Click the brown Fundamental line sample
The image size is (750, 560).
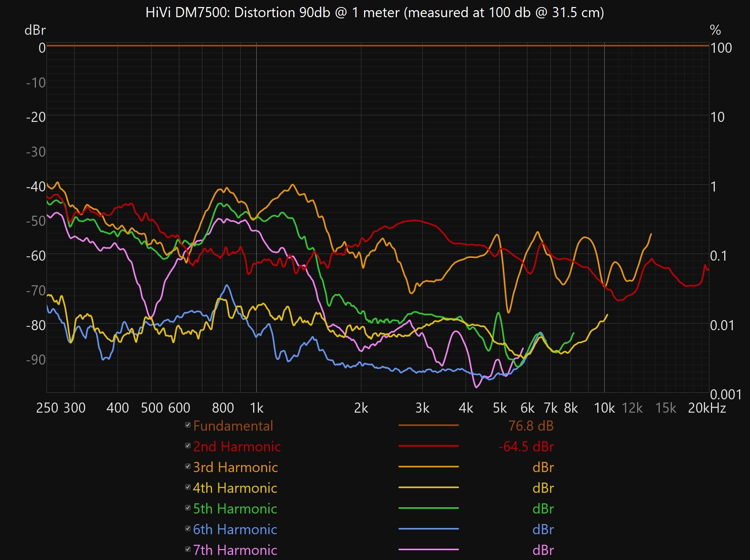429,425
